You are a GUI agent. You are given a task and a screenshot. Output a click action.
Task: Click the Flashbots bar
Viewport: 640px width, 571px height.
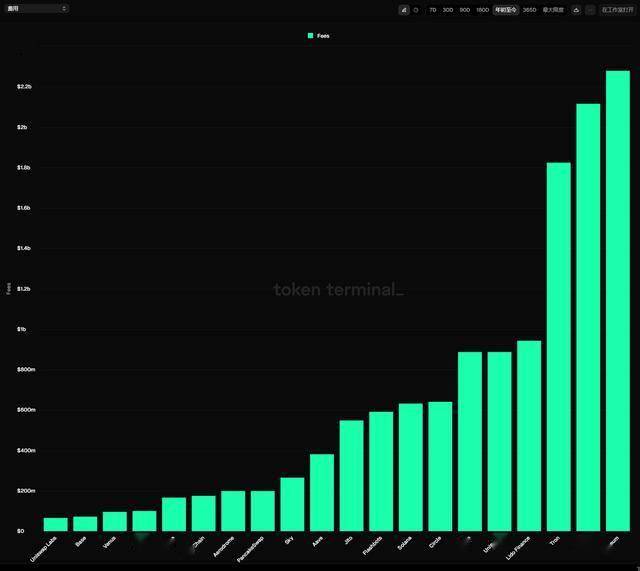coord(381,471)
